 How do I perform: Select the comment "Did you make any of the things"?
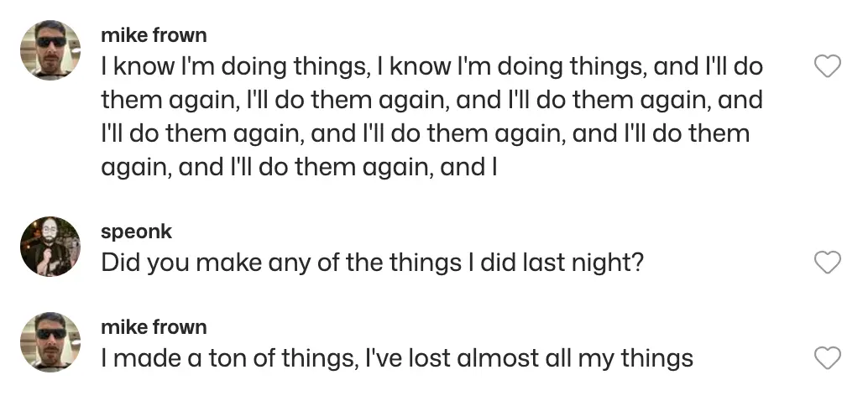(x=372, y=263)
